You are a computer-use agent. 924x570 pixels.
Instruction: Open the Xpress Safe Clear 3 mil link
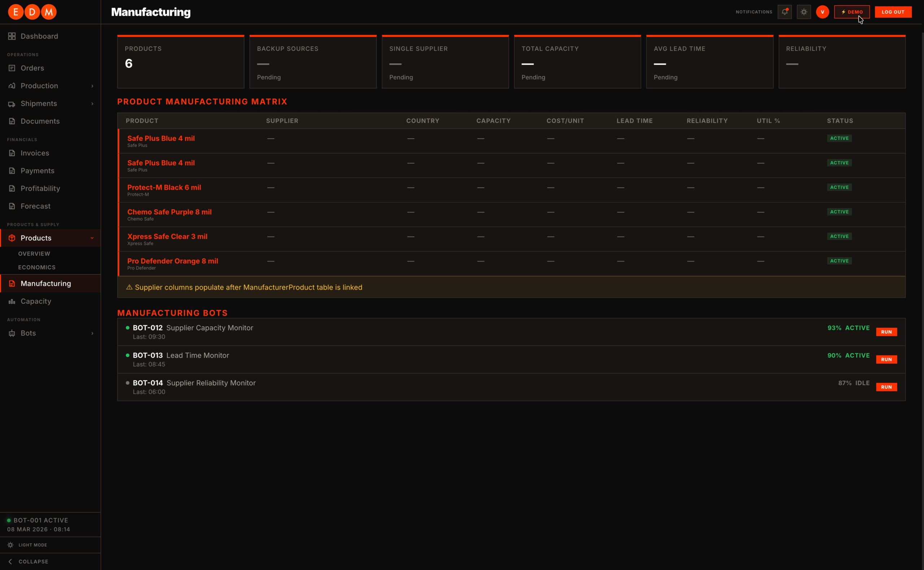coord(167,236)
